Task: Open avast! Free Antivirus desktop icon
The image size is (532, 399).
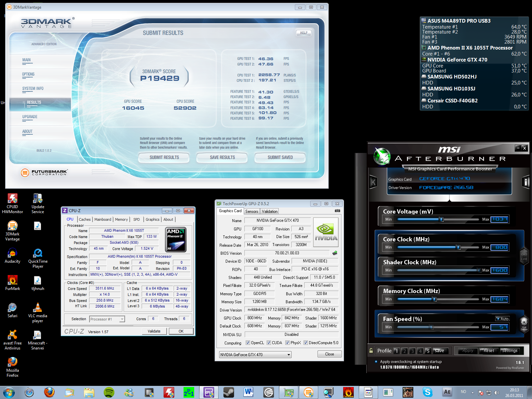Action: (13, 340)
